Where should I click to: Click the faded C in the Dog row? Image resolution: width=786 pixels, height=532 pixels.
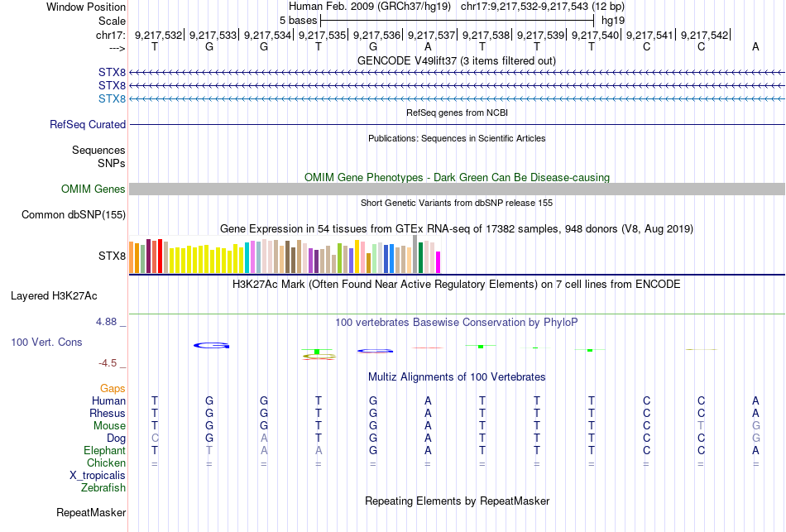coord(155,439)
